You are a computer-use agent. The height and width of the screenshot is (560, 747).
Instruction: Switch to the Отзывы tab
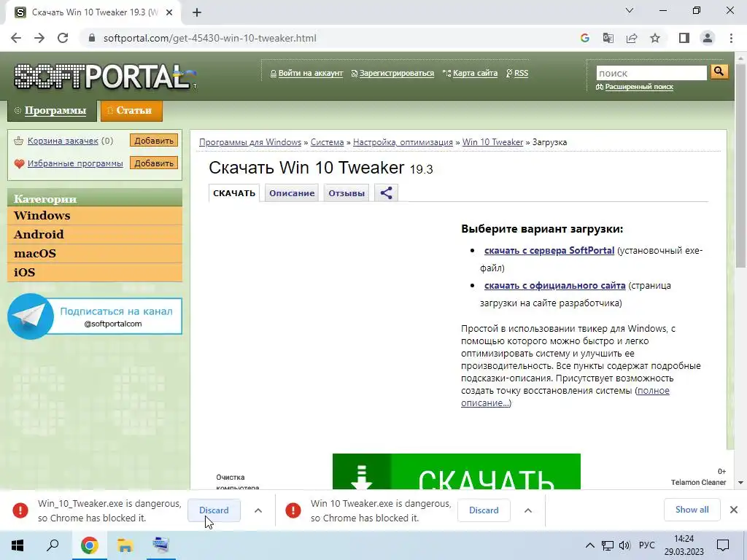(x=347, y=193)
